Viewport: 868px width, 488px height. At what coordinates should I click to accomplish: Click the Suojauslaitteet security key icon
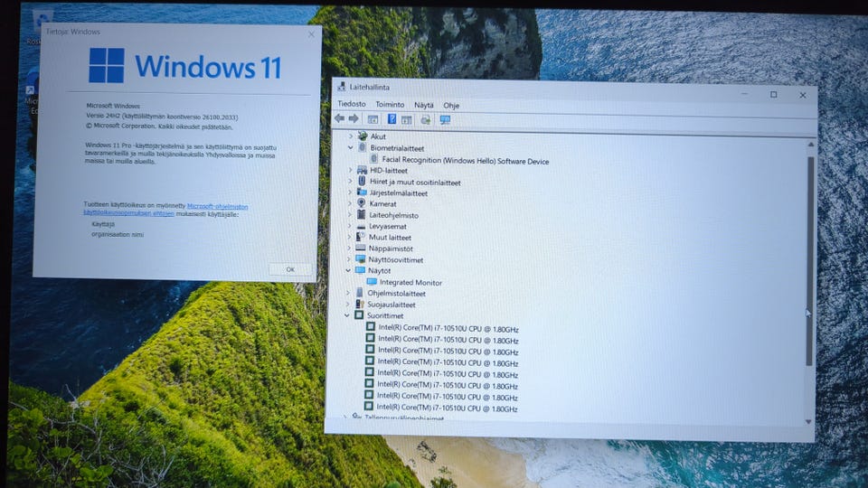359,304
